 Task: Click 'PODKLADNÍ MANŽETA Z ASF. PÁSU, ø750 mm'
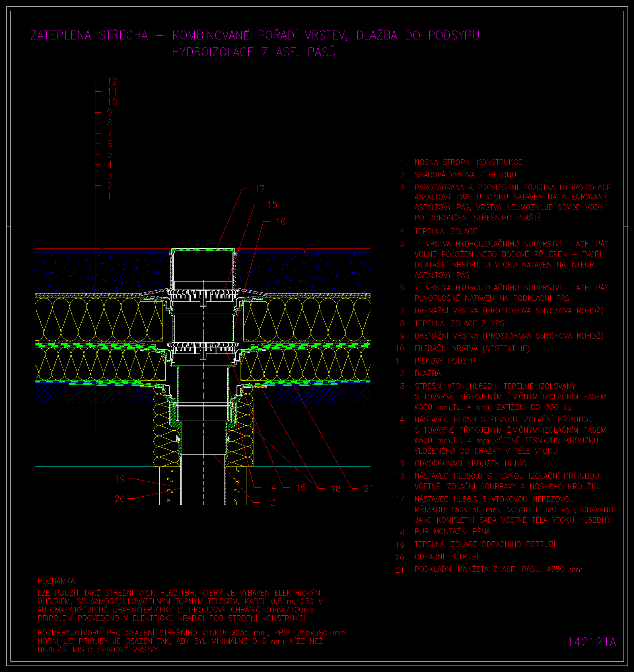point(498,569)
